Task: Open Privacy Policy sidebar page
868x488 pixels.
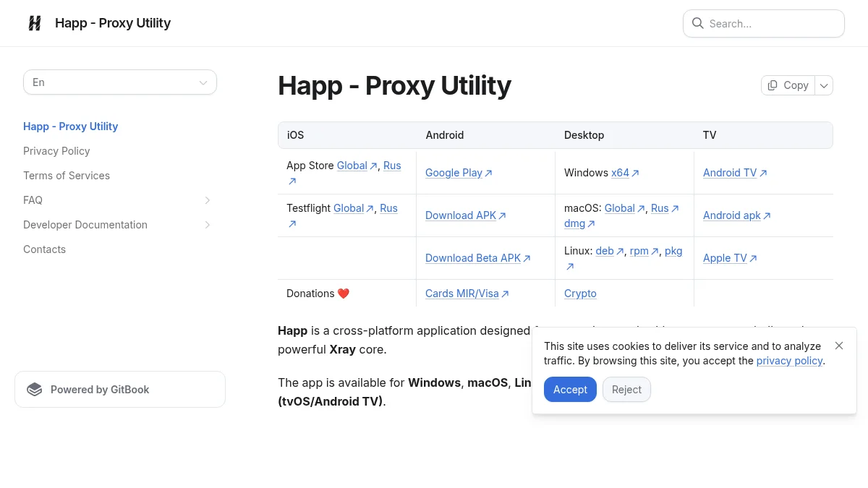Action: 56,151
